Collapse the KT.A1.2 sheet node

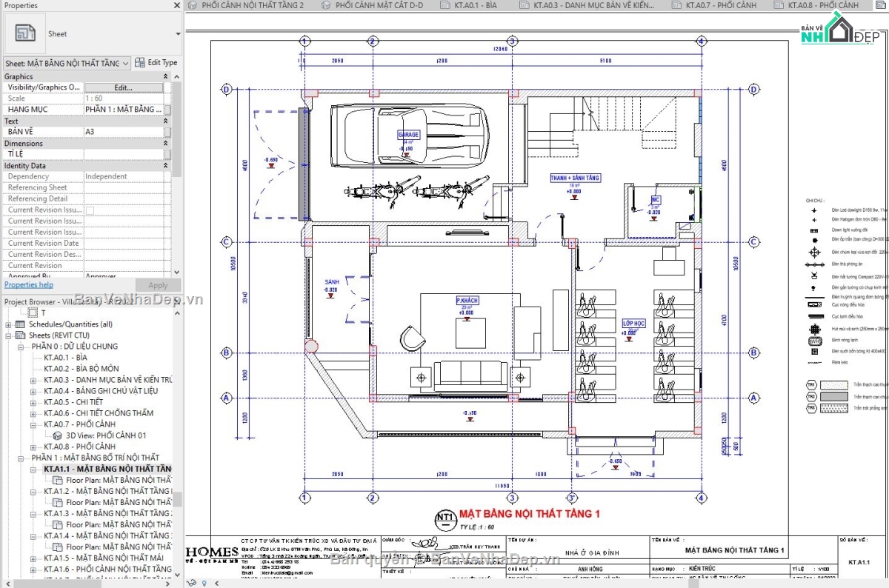click(33, 491)
